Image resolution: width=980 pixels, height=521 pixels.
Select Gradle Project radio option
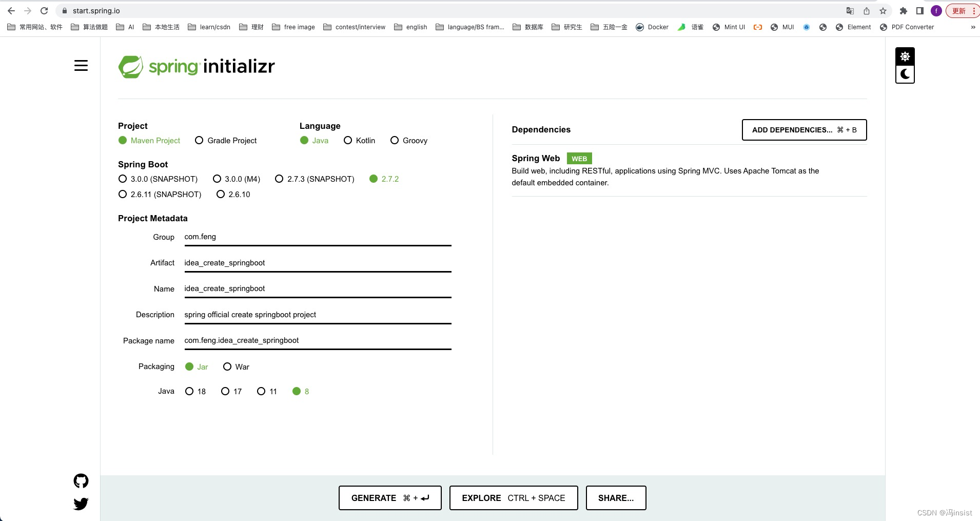(226, 141)
